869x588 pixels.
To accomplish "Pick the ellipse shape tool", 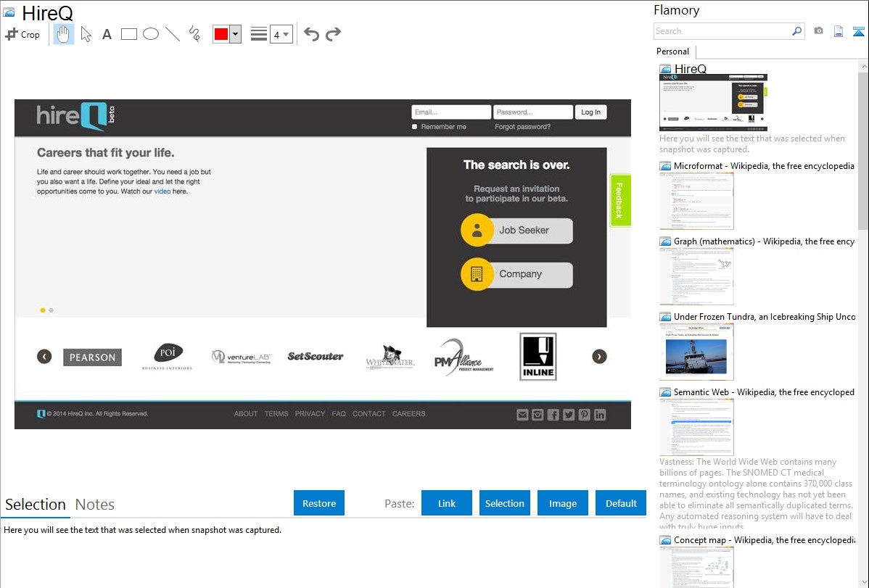I will 151,34.
